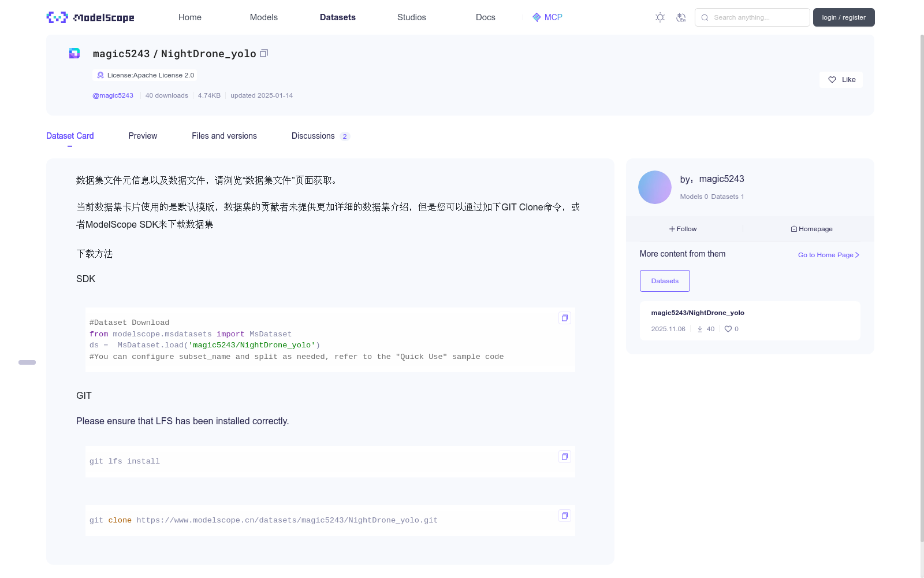Image resolution: width=924 pixels, height=578 pixels.
Task: Copy the SDK dataset download code
Action: (565, 318)
